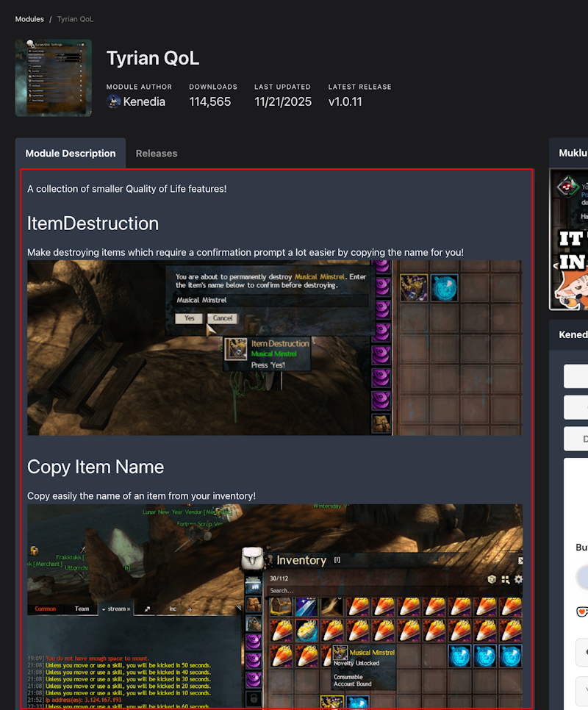Click the cube icon in Inventory header
The image size is (588, 710).
click(x=491, y=579)
